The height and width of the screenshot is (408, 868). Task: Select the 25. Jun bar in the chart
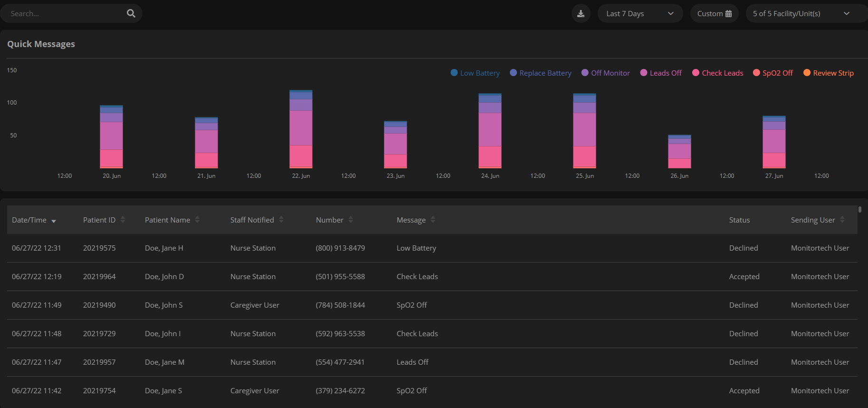coord(584,131)
